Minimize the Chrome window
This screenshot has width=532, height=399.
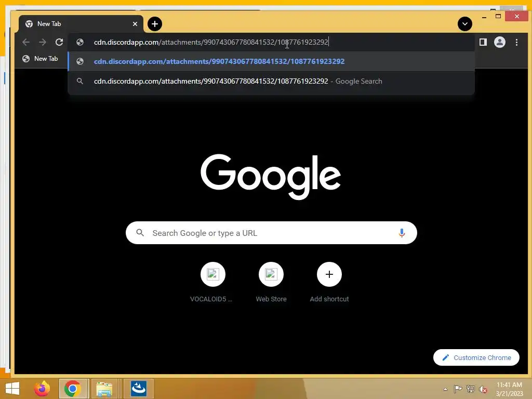pos(484,17)
